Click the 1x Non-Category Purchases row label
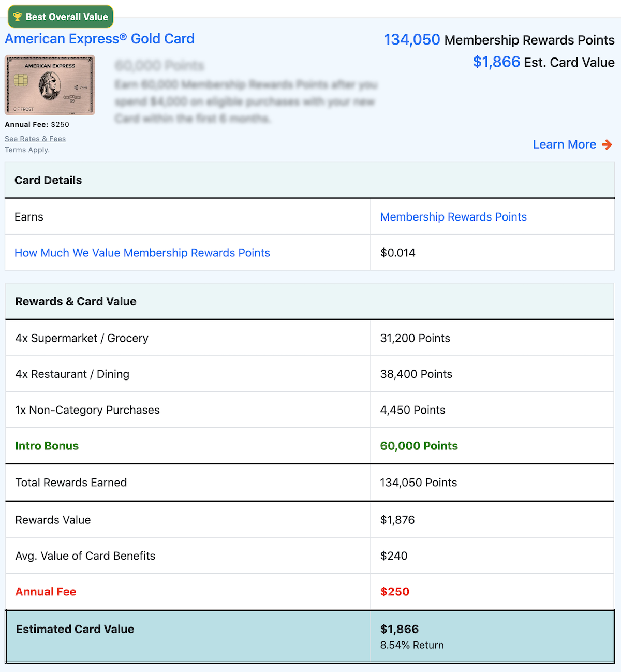The height and width of the screenshot is (672, 621). 87,410
